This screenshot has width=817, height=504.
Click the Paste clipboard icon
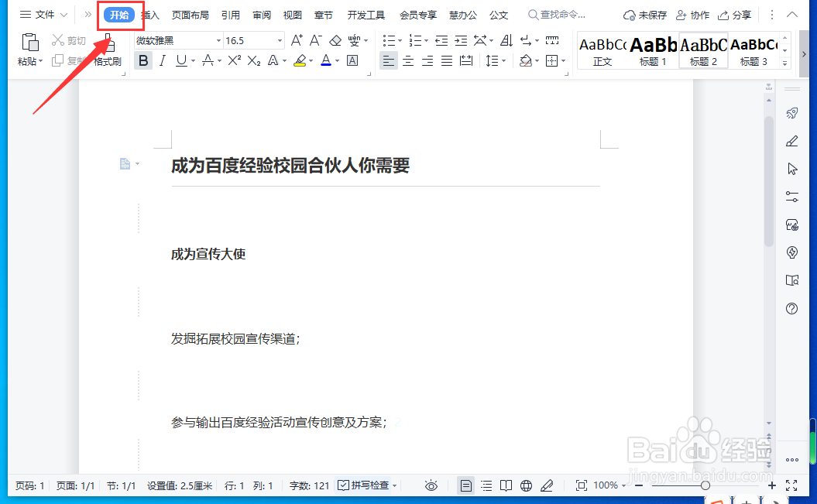coord(29,42)
